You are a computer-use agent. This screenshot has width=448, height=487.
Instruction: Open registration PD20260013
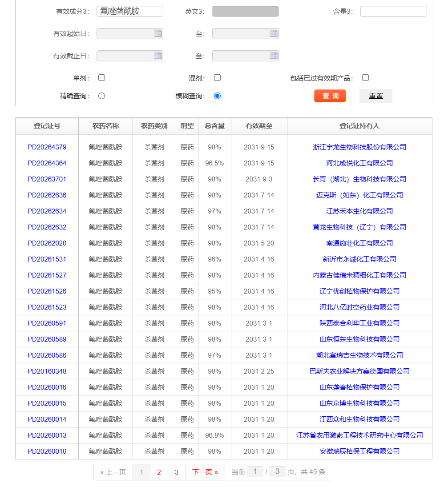click(x=47, y=435)
